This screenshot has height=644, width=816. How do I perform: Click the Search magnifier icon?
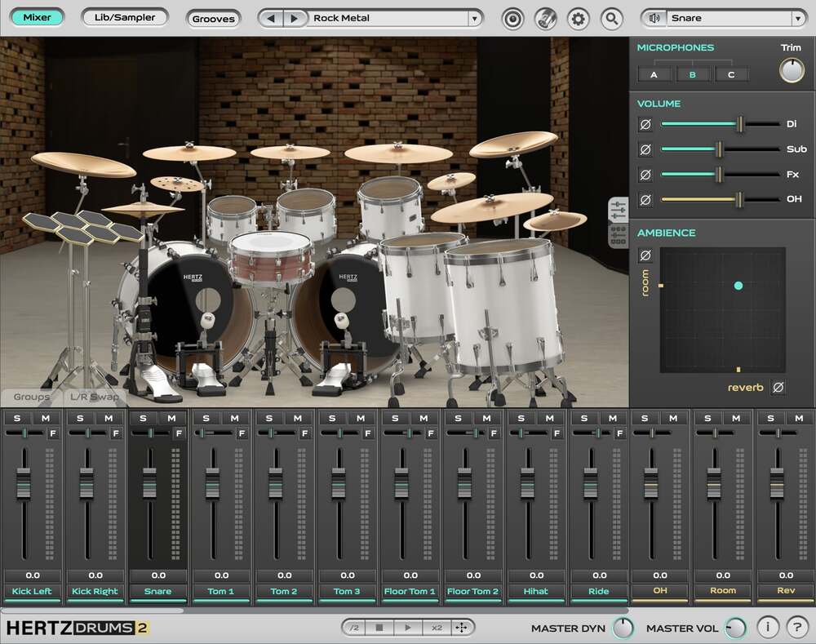[612, 18]
